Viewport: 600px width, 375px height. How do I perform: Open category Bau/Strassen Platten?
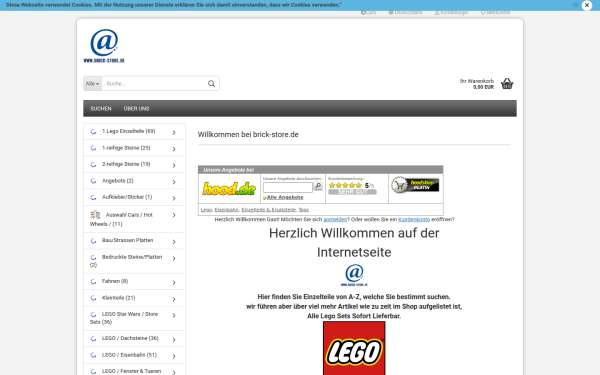point(127,240)
